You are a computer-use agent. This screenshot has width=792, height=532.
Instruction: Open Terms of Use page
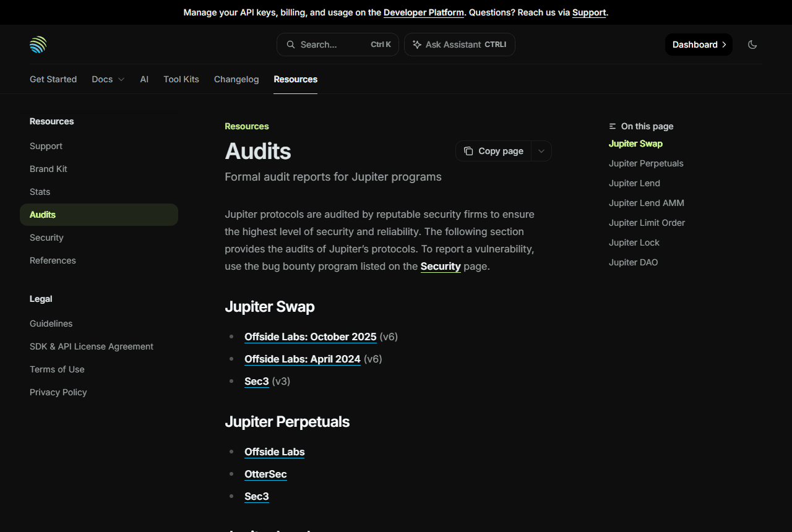click(x=99, y=369)
